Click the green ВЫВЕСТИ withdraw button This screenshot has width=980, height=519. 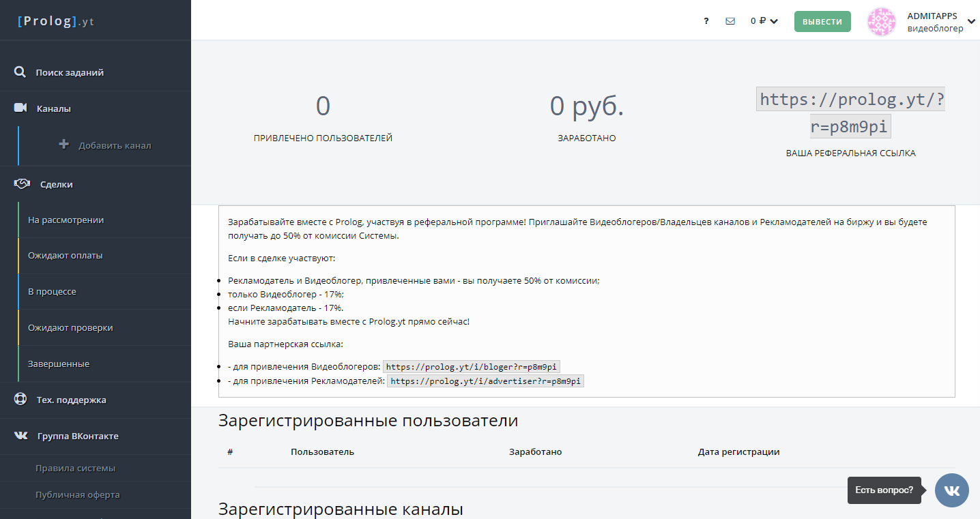click(x=822, y=21)
